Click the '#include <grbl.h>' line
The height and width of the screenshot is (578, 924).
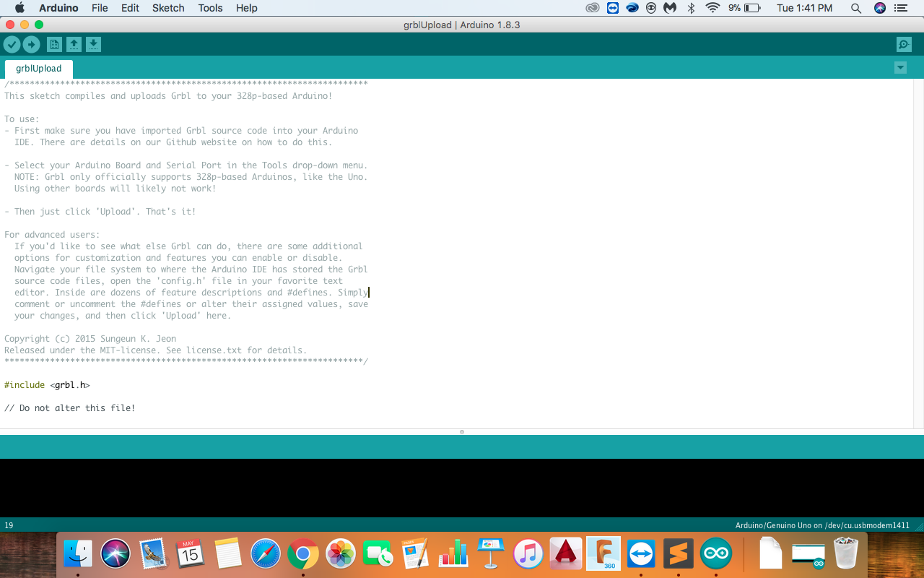pos(48,385)
